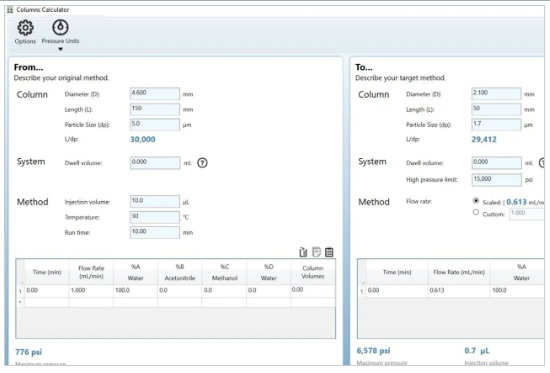Viewport: 550px width, 373px height.
Task: Click the 0.613 flow rate cell
Action: [x=459, y=291]
